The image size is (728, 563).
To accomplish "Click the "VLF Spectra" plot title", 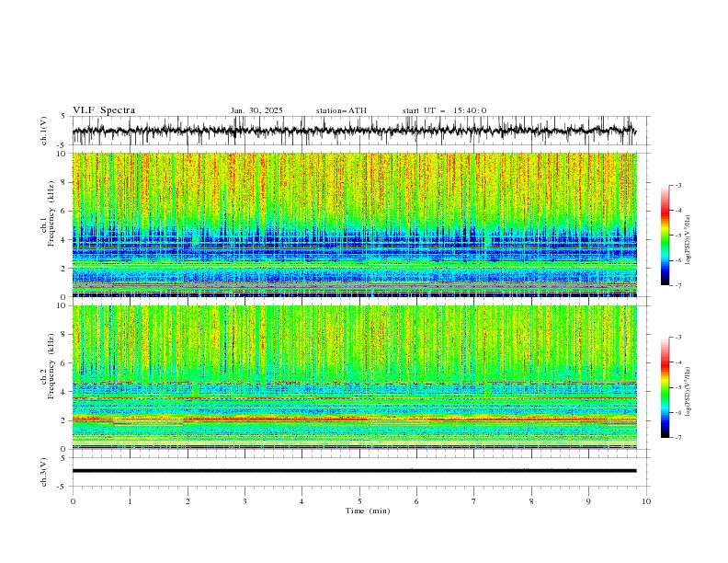I will pyautogui.click(x=104, y=110).
